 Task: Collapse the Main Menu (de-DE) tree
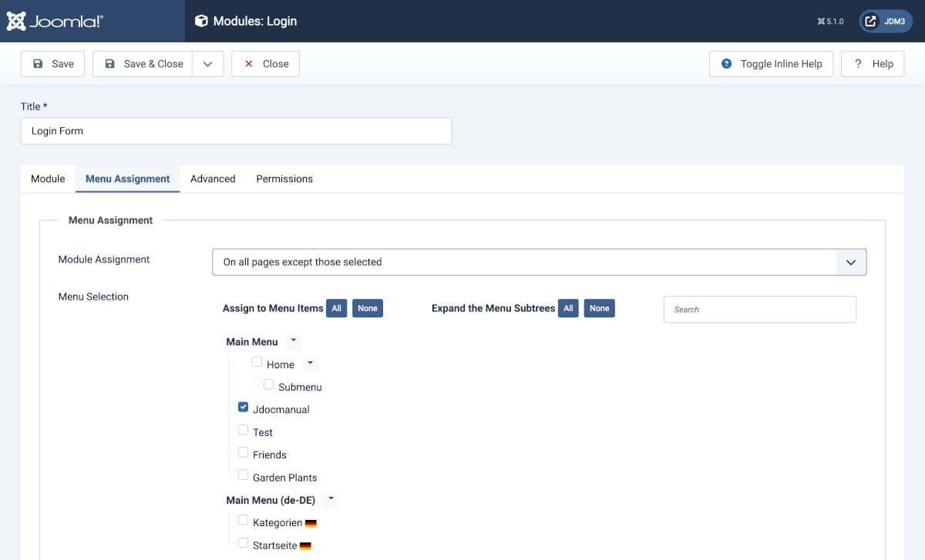331,499
